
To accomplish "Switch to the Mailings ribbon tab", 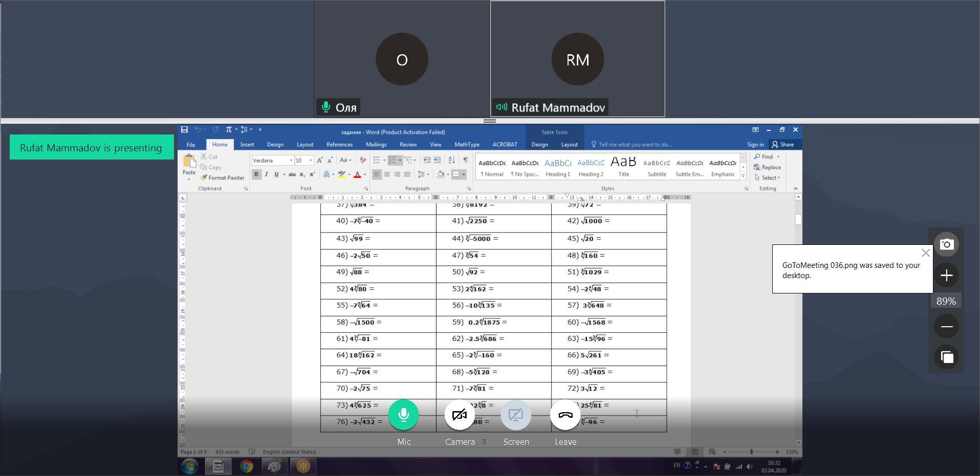I will pyautogui.click(x=376, y=145).
